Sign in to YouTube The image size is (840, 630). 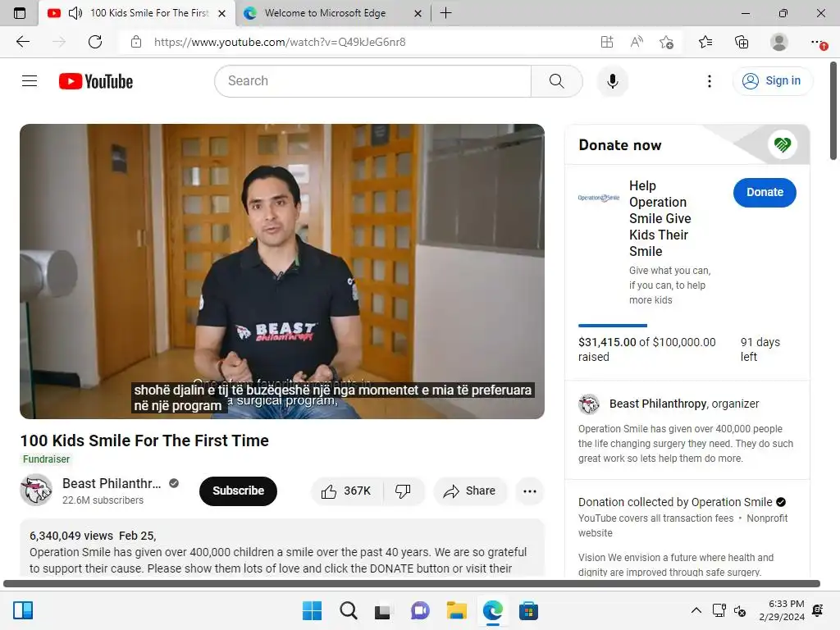[772, 81]
